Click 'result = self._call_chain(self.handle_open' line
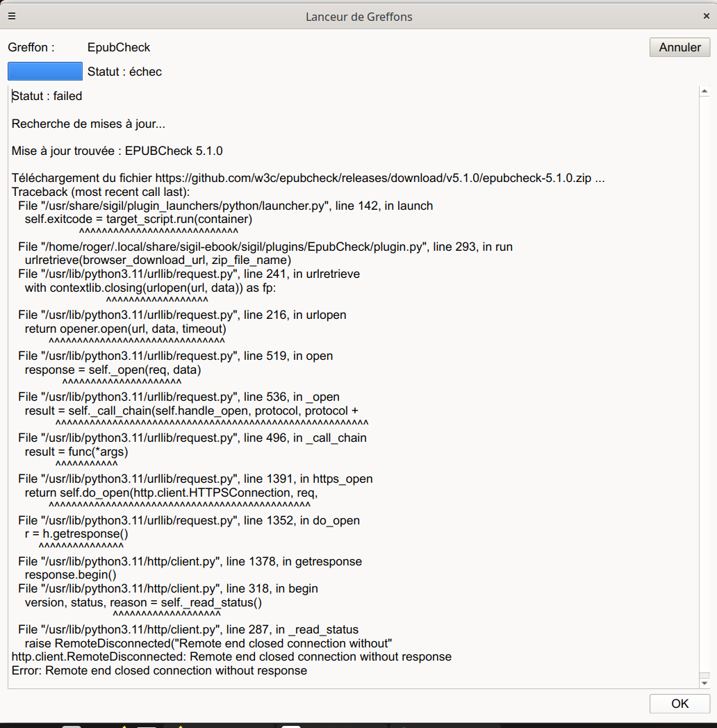This screenshot has height=728, width=717. [191, 411]
